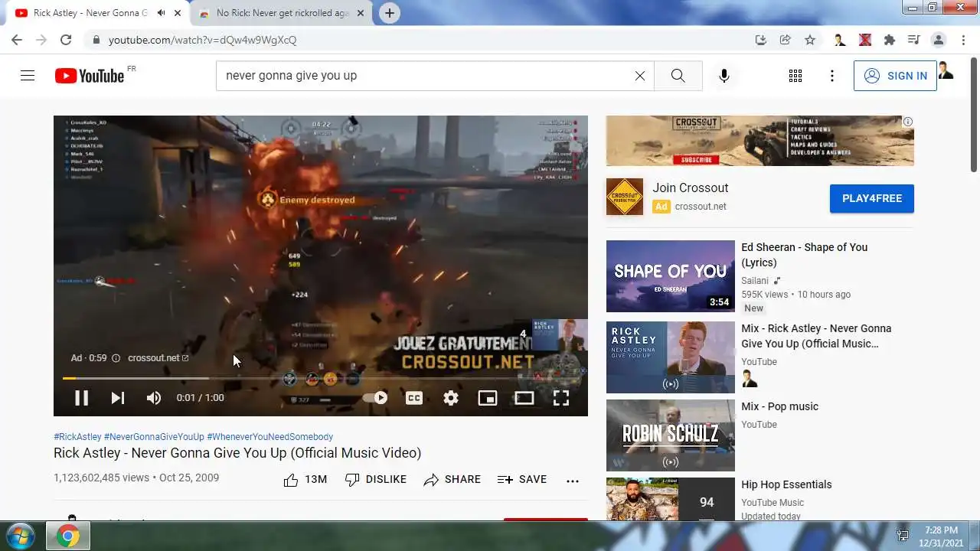
Task: Open Hip Hop Essentials playlist title
Action: [x=786, y=484]
